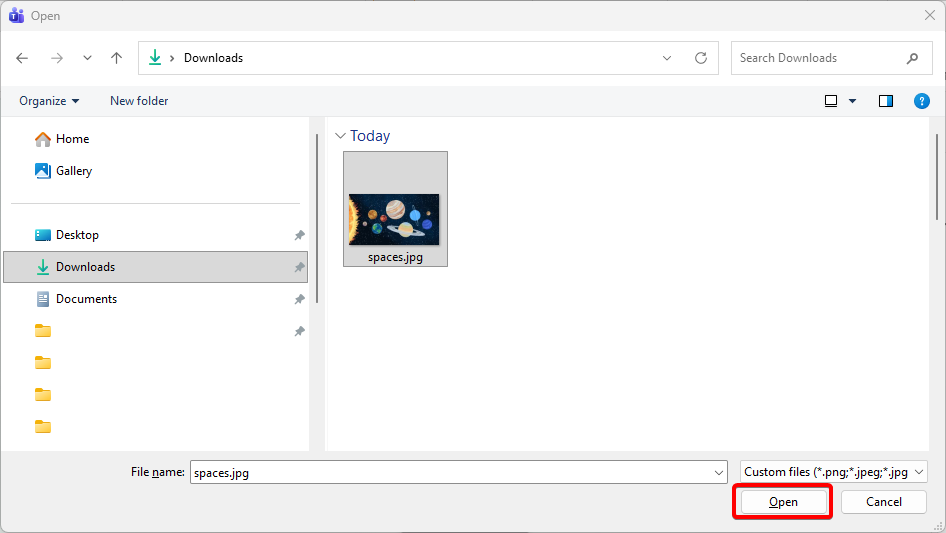946x533 pixels.
Task: Open the Organize menu
Action: point(49,101)
